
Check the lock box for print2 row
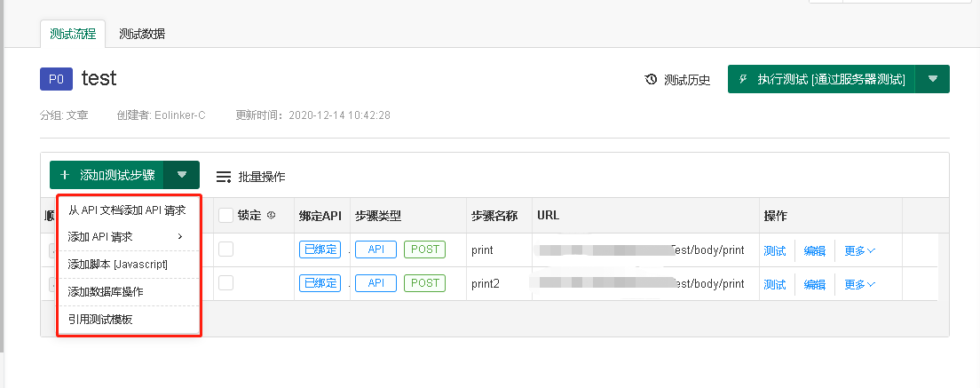225,283
